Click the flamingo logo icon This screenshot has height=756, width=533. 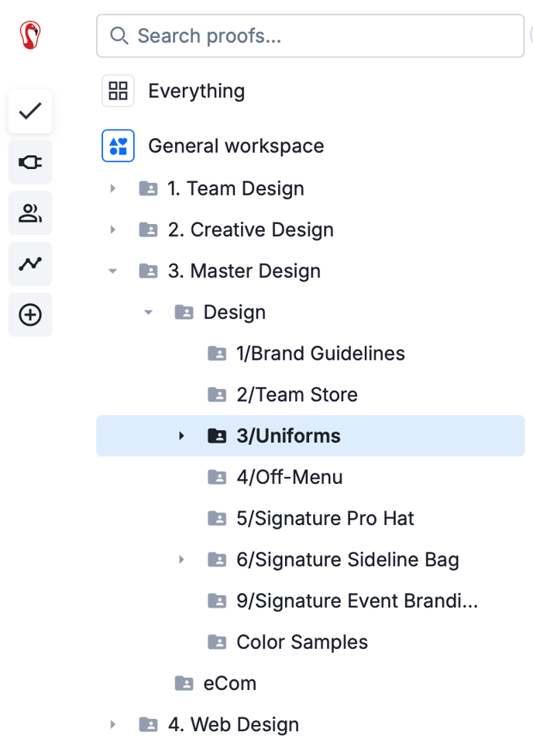[x=30, y=36]
